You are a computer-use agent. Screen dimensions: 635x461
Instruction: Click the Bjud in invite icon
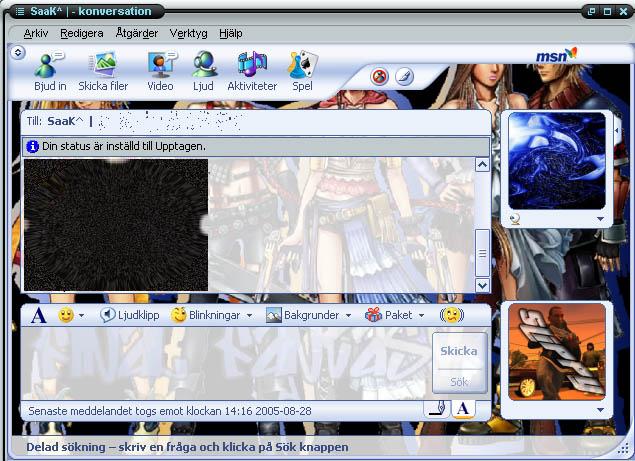[49, 66]
